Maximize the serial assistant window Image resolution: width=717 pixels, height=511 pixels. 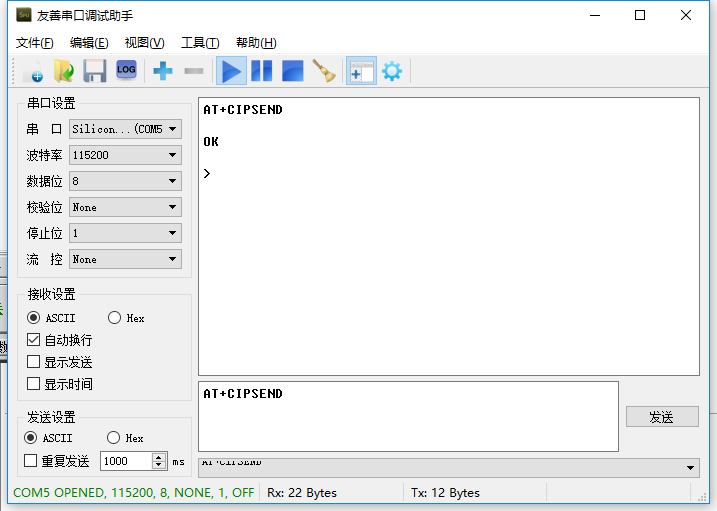tap(640, 15)
